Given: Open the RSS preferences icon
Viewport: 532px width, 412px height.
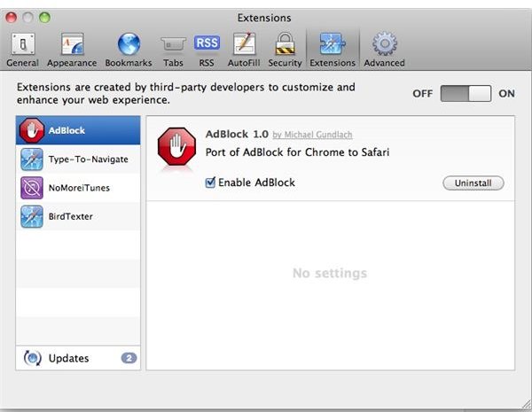Looking at the screenshot, I should point(207,43).
